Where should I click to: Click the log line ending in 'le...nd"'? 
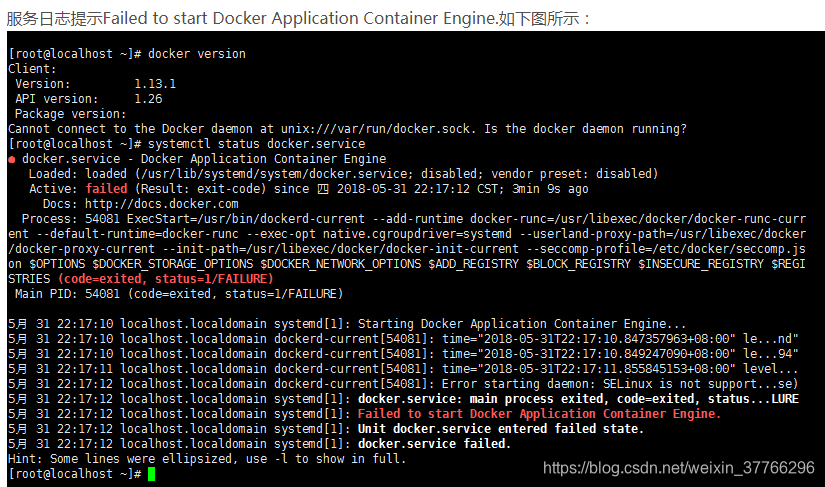click(x=404, y=339)
